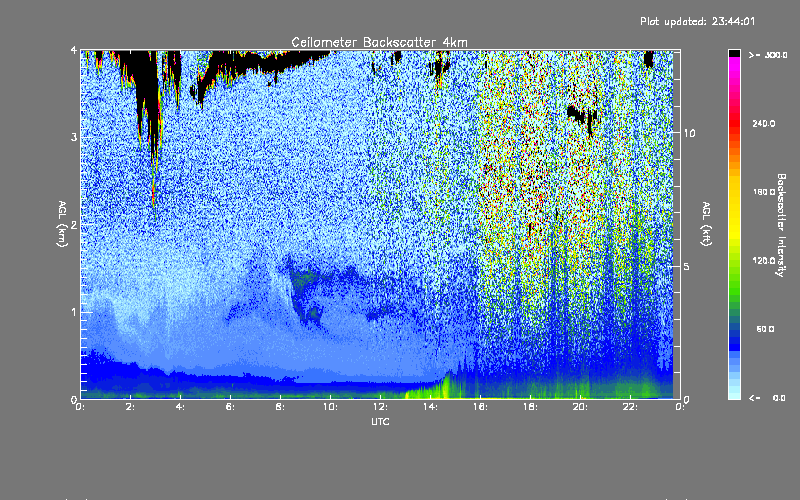Click the right 'AGL (kft)' axis label
This screenshot has width=800, height=500.
coord(706,224)
